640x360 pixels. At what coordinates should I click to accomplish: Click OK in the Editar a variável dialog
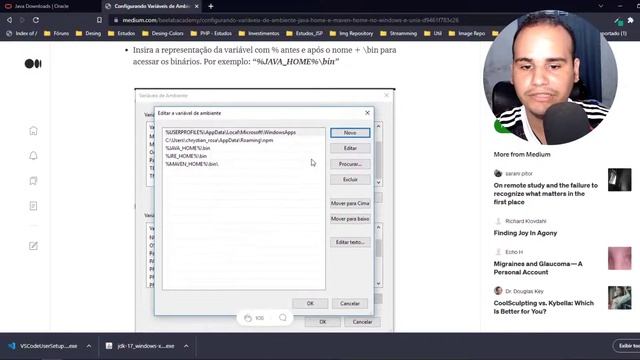tap(310, 303)
